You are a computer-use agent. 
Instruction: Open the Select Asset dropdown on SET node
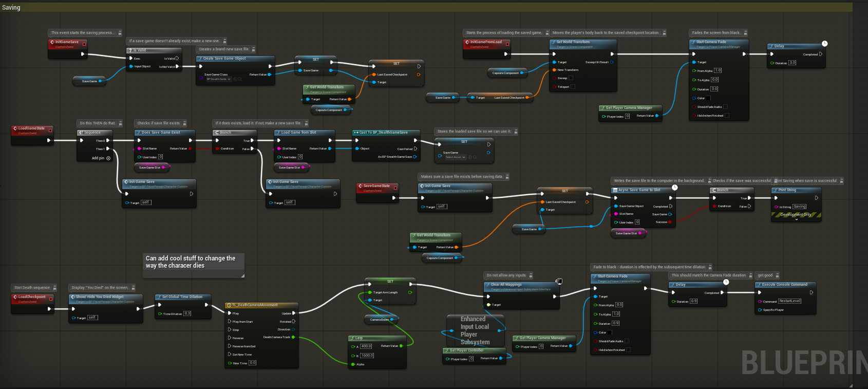pos(455,157)
